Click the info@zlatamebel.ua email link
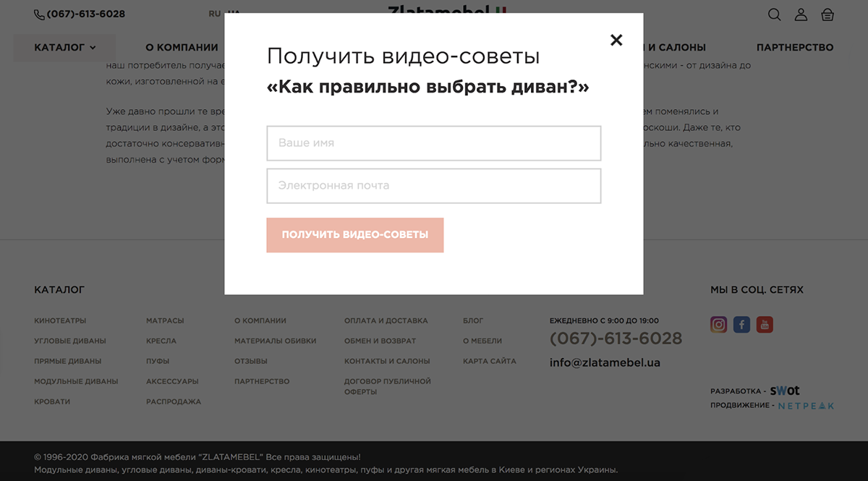The height and width of the screenshot is (481, 868). [605, 363]
